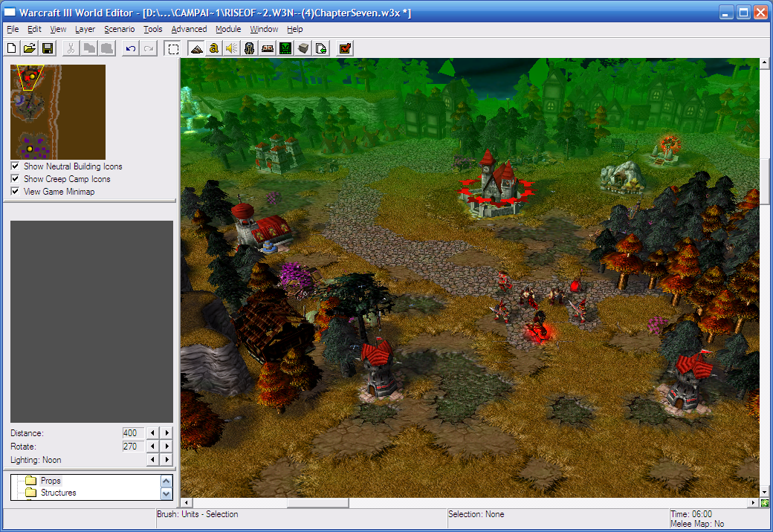Click the Cut scissors toolbar icon

[71, 48]
